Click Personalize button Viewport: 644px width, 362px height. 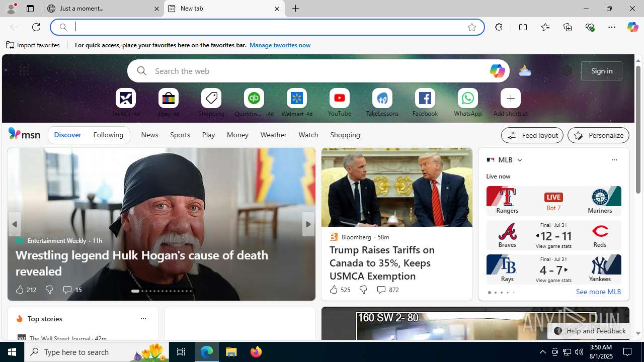point(598,135)
